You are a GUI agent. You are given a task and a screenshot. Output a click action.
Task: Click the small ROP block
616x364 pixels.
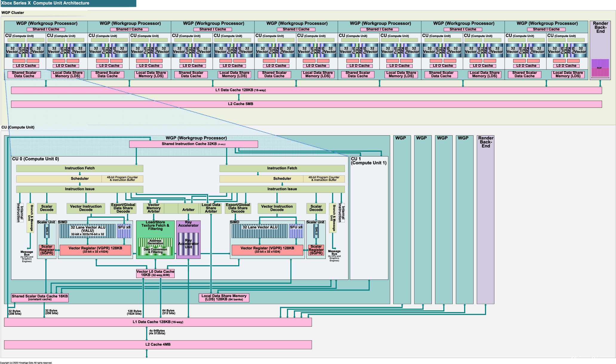coord(600,68)
